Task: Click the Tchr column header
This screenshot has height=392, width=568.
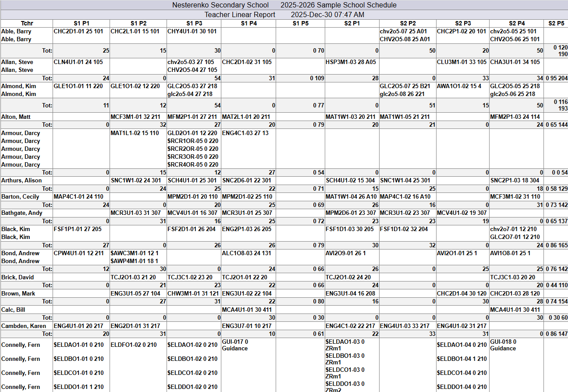Action: (x=27, y=23)
